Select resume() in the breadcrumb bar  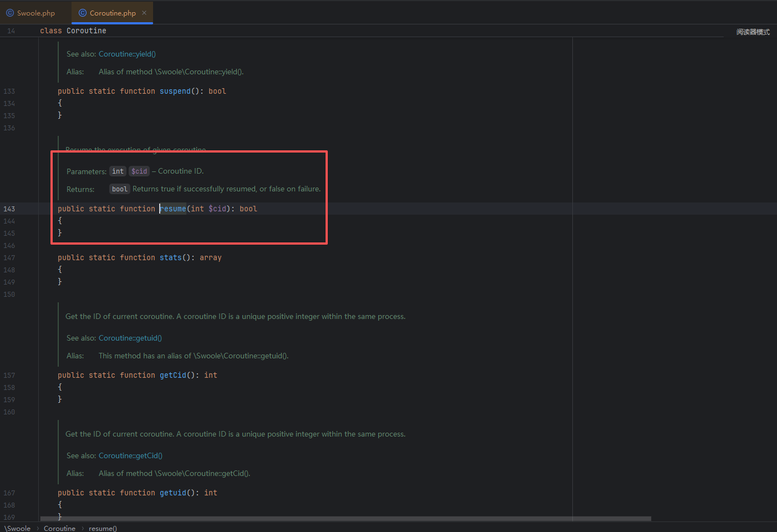(103, 528)
